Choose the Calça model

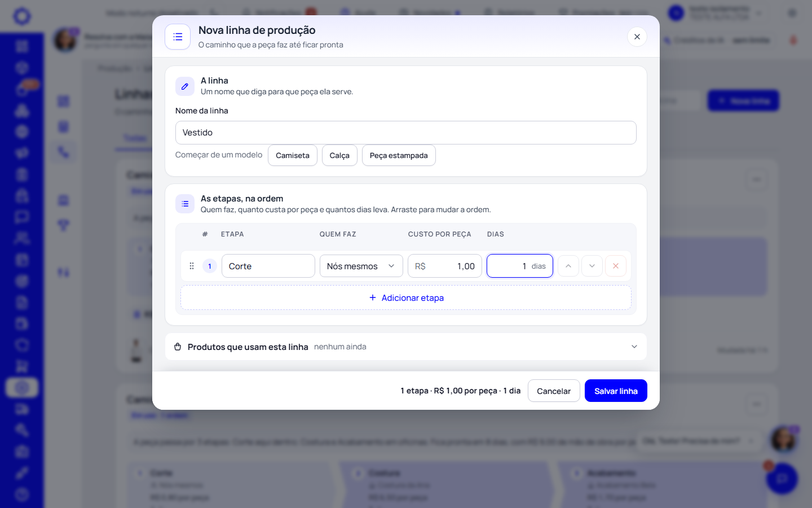point(339,155)
